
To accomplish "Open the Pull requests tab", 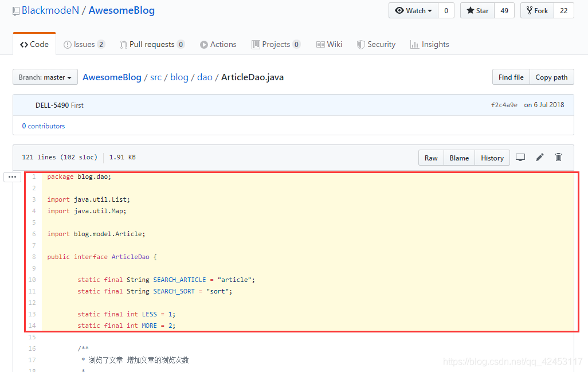I will coord(152,45).
